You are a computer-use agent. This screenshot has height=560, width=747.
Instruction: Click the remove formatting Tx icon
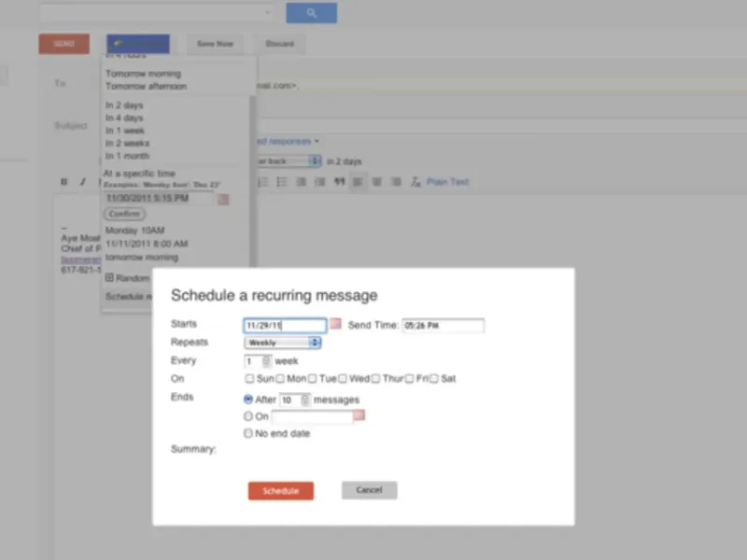coord(416,182)
